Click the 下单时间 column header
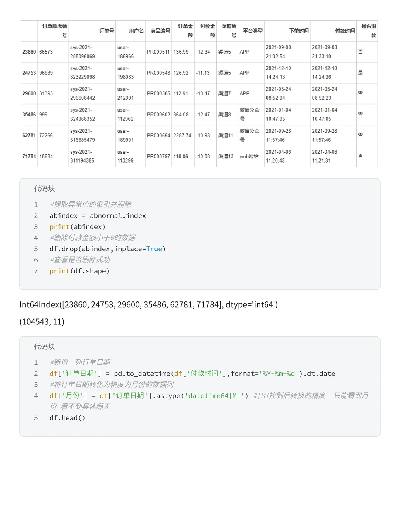Viewport: 399px width, 532px height. pyautogui.click(x=299, y=31)
